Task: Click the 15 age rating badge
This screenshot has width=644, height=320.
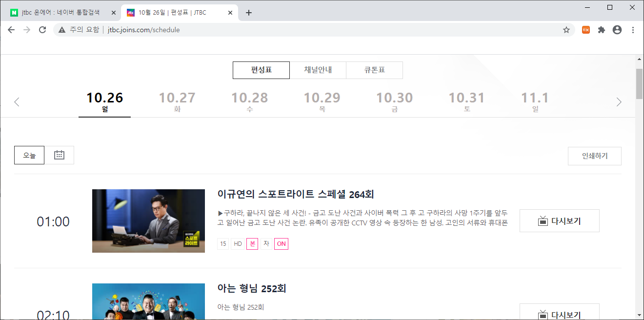Action: (x=223, y=244)
